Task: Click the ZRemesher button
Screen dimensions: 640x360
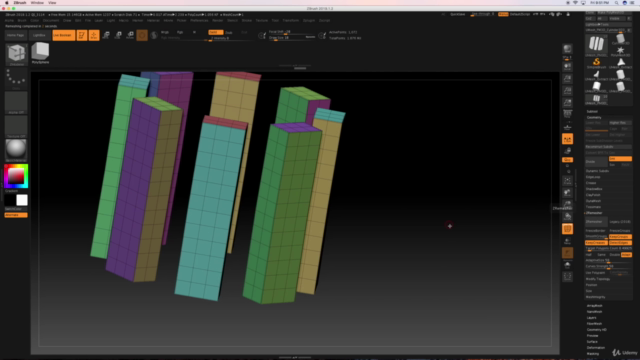Action: (596, 222)
